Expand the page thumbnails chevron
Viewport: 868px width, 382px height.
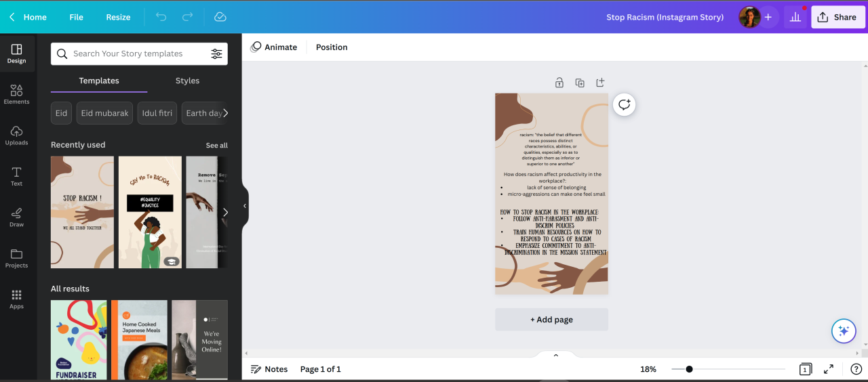click(x=556, y=355)
